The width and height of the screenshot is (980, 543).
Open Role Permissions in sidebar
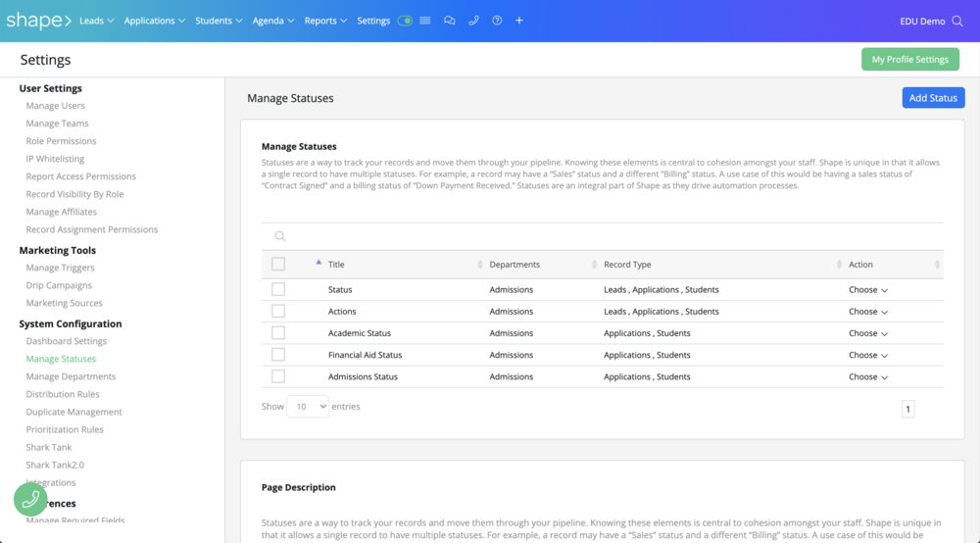(x=61, y=140)
